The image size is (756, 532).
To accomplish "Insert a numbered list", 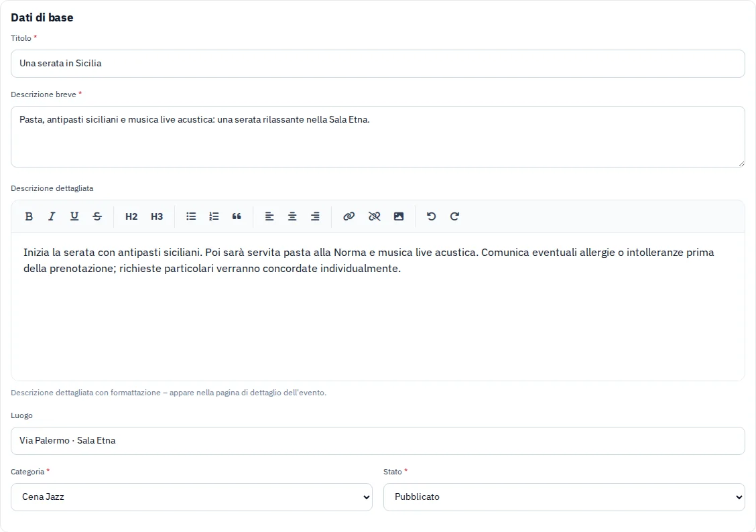I will click(214, 216).
